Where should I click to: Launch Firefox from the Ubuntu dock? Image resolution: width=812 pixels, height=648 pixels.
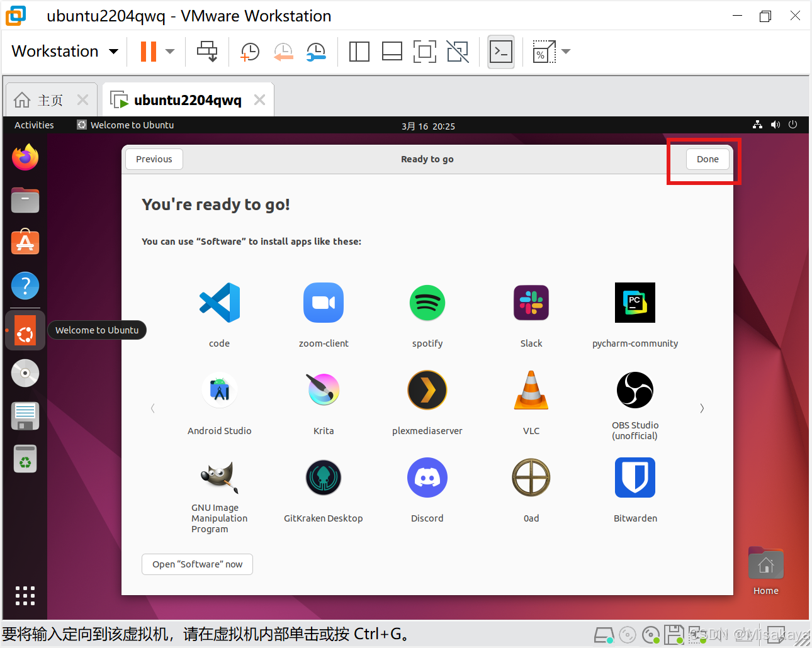[x=25, y=157]
